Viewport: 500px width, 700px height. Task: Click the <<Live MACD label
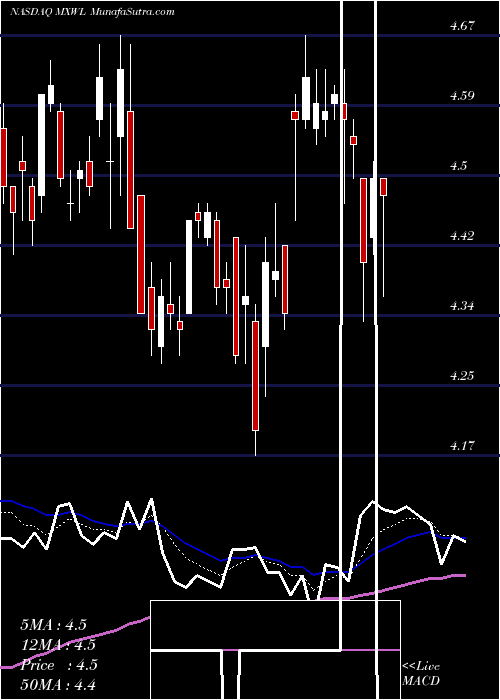(x=421, y=673)
